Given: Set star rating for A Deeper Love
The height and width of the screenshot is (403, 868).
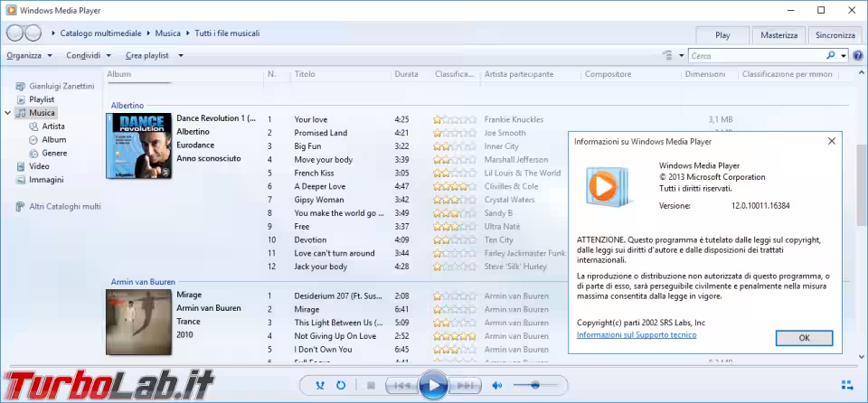Looking at the screenshot, I should (455, 186).
